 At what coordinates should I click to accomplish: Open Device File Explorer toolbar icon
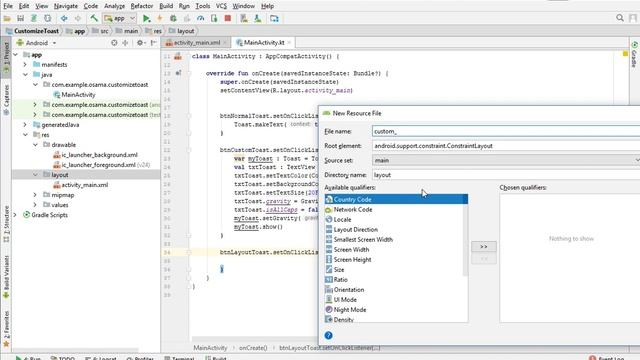(274, 18)
